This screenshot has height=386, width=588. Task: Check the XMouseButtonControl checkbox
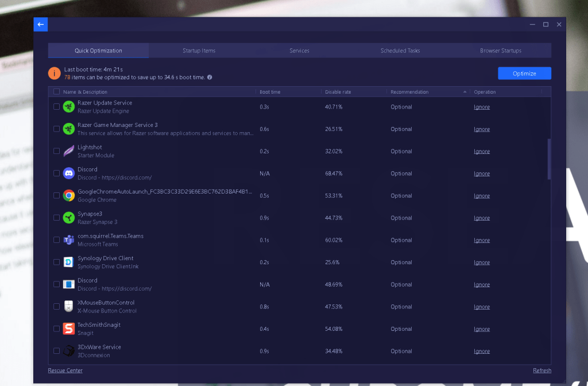click(x=57, y=307)
